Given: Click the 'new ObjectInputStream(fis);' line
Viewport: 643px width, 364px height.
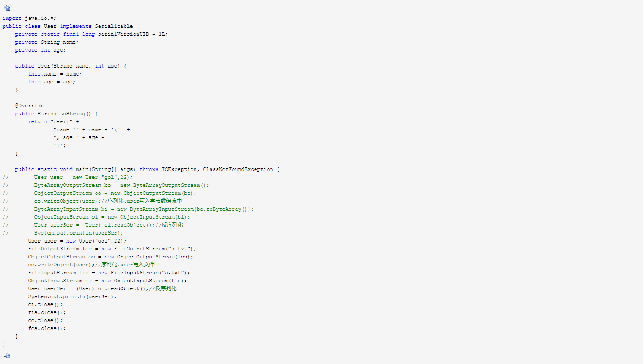Looking at the screenshot, I should coord(107,281).
